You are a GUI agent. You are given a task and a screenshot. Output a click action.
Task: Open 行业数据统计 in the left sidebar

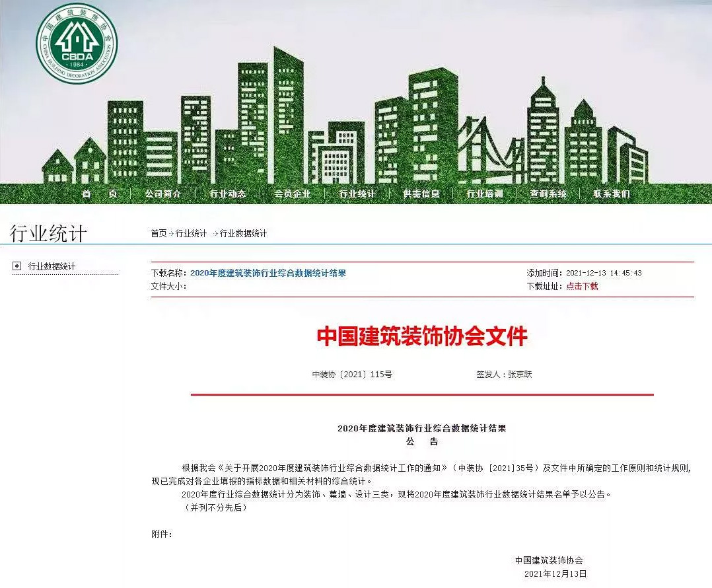(x=52, y=266)
